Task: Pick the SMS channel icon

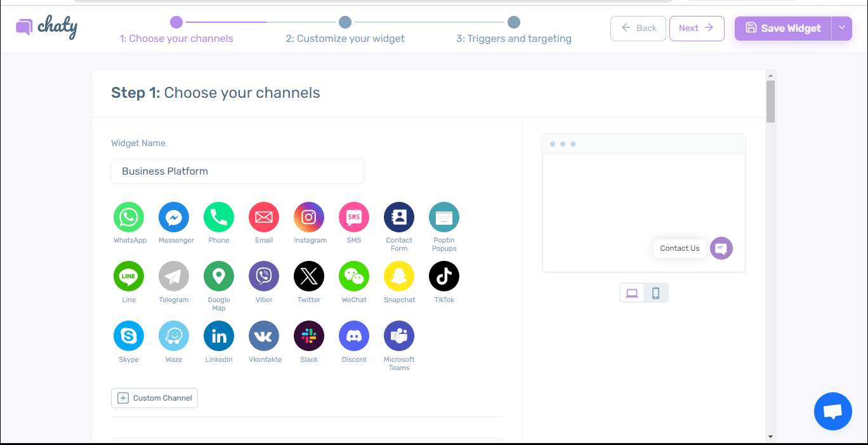Action: [x=354, y=217]
